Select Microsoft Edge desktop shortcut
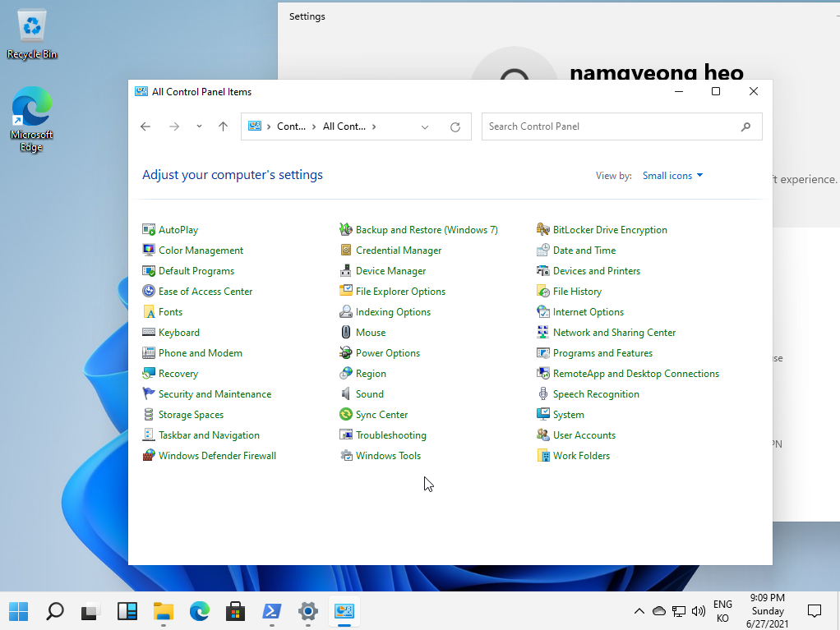 (x=31, y=119)
